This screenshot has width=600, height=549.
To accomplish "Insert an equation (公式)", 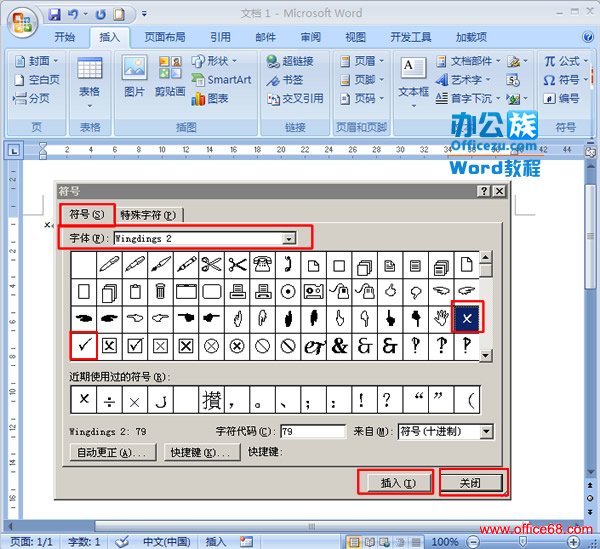I will tap(566, 61).
